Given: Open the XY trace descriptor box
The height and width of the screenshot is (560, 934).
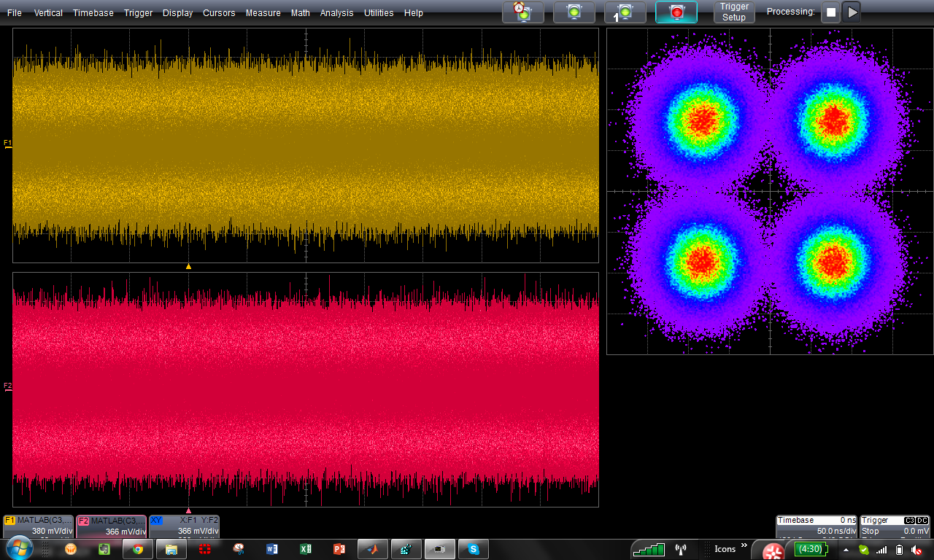Looking at the screenshot, I should pos(184,526).
